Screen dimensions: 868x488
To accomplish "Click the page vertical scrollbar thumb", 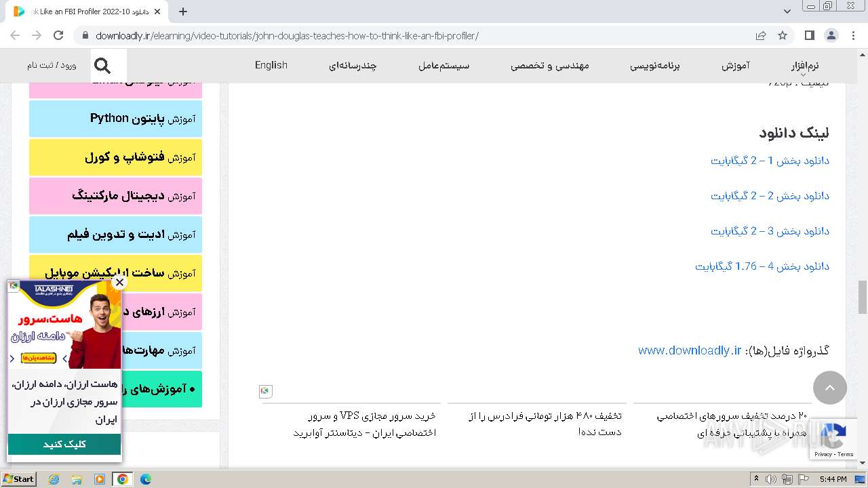I will [x=863, y=298].
